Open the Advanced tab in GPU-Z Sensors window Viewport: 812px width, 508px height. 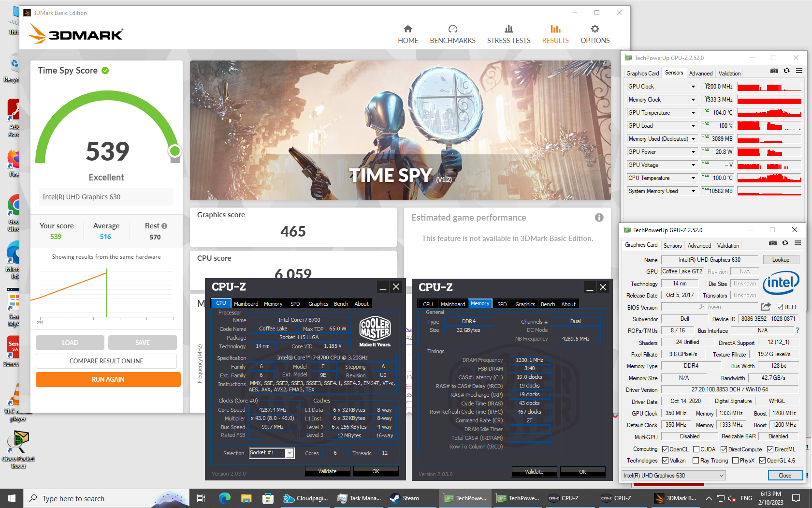tap(701, 74)
